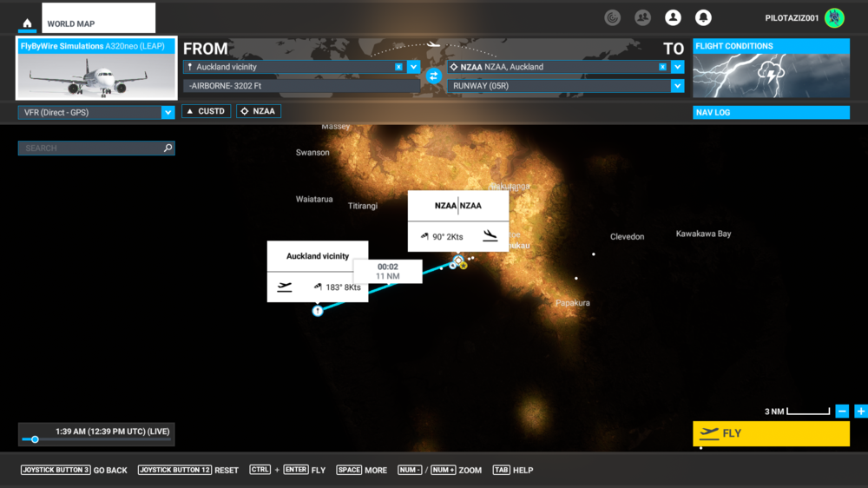Click the Clevedon map label
Viewport: 868px width, 488px height.
628,236
